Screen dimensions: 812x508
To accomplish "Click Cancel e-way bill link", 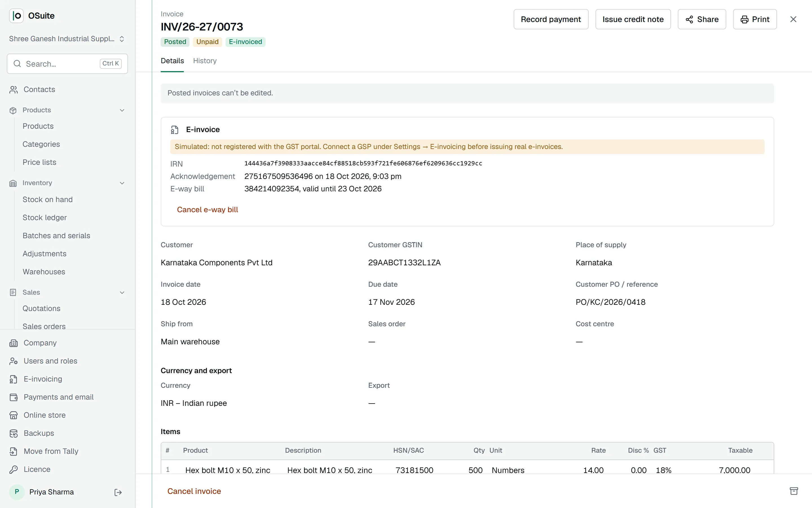I will tap(207, 210).
